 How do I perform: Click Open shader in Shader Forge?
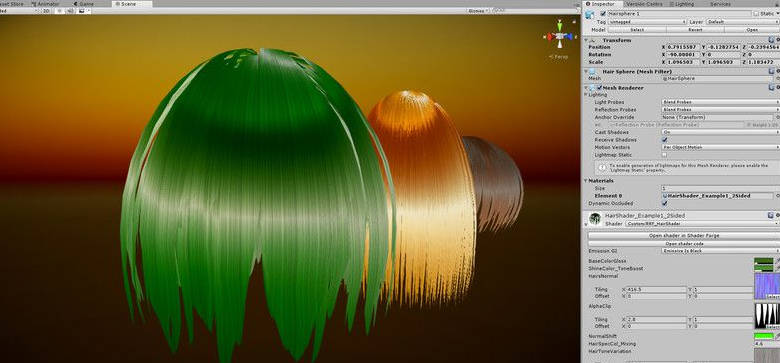click(684, 236)
